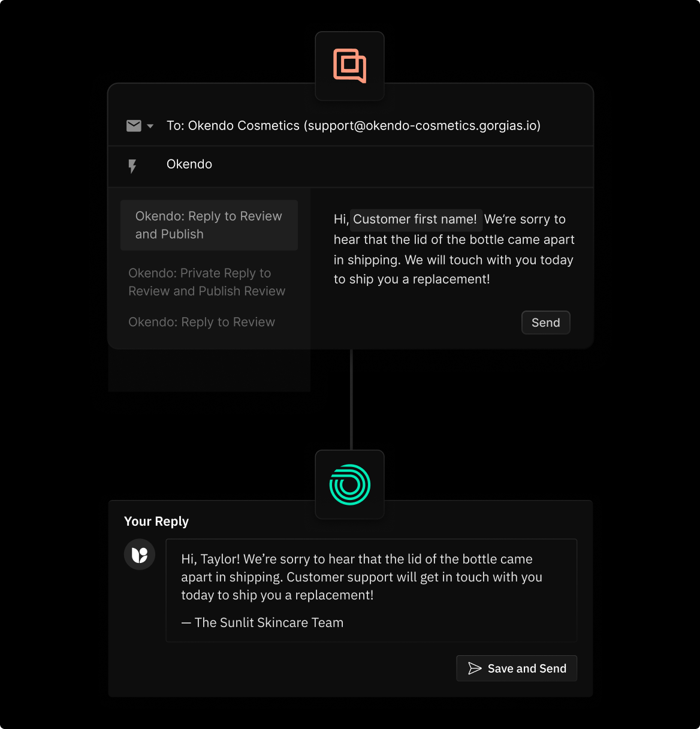Select 'Okendo: Reply to Review and Publish' macro
This screenshot has width=700, height=729.
(x=209, y=225)
